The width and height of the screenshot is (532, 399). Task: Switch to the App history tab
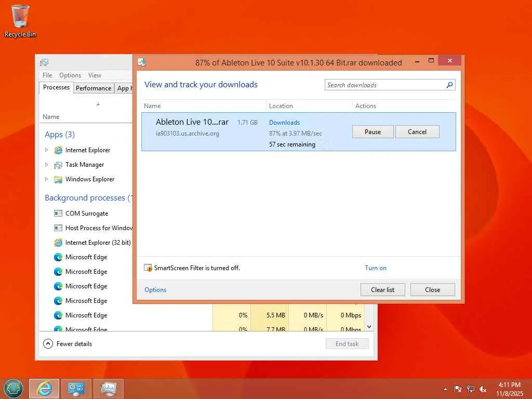124,88
